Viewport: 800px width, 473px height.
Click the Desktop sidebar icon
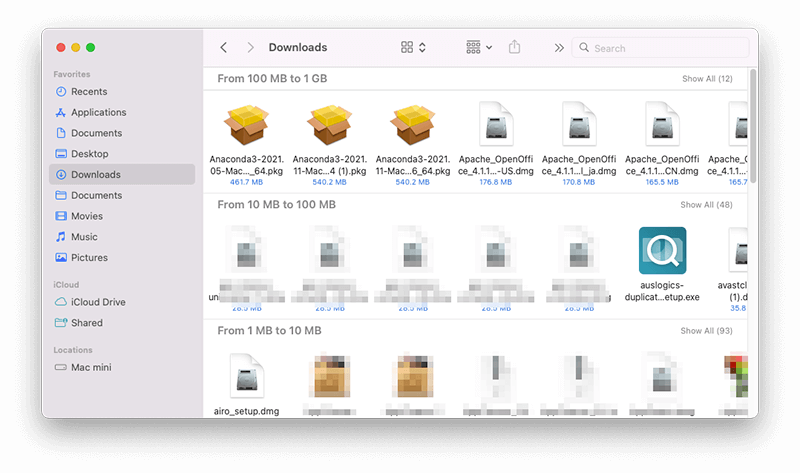[61, 154]
